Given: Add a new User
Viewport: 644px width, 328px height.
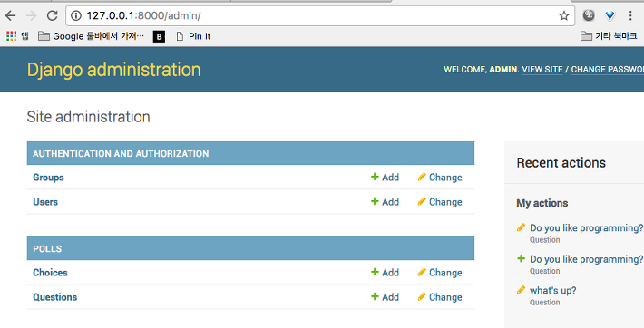Looking at the screenshot, I should click(x=385, y=202).
